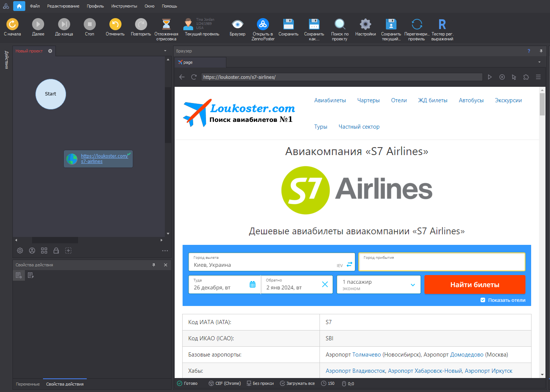Select the page browser tab
Viewport: 550px width, 392px height.
click(x=200, y=62)
